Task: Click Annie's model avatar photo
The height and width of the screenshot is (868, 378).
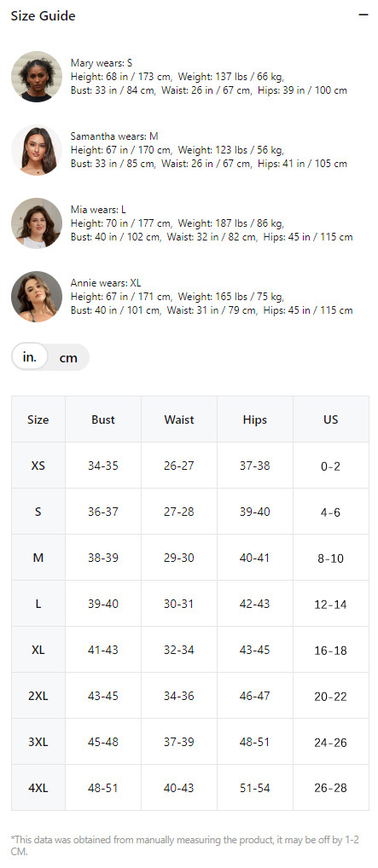Action: [37, 297]
